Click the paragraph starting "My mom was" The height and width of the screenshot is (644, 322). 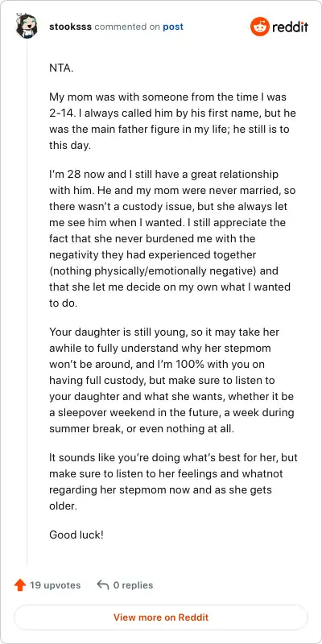[172, 122]
